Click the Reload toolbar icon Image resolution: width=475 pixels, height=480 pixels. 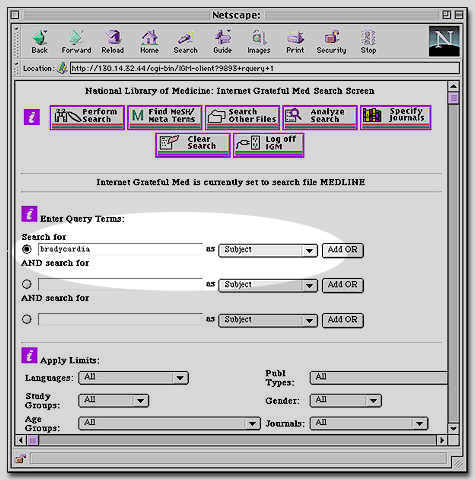tap(113, 42)
